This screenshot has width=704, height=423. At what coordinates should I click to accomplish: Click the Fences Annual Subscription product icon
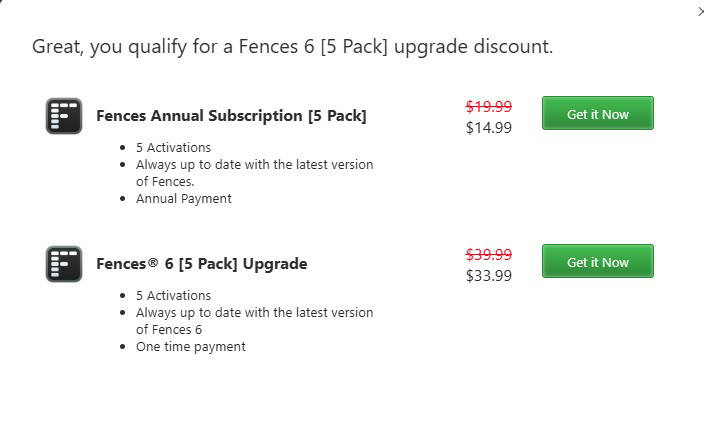point(64,116)
